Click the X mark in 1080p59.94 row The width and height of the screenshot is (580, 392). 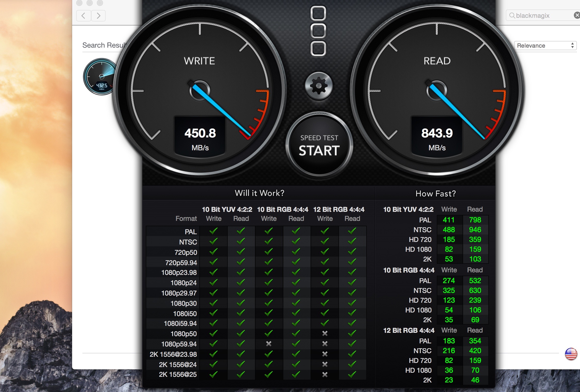click(x=269, y=344)
